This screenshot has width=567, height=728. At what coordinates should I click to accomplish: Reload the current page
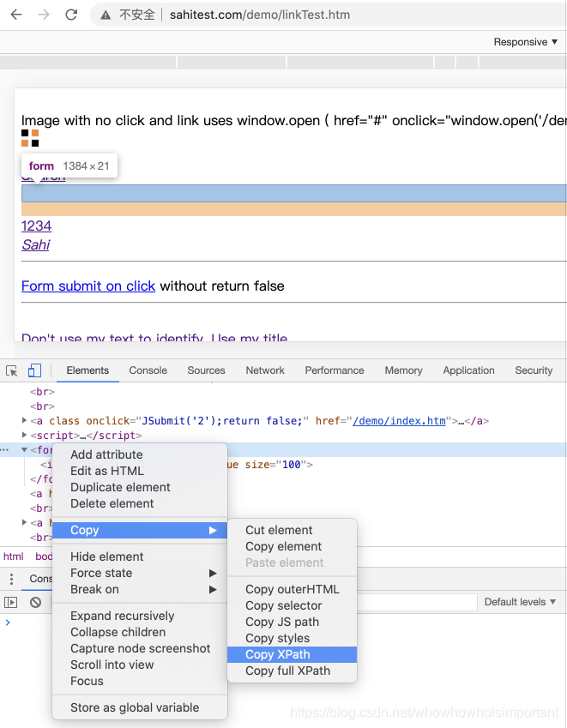71,15
